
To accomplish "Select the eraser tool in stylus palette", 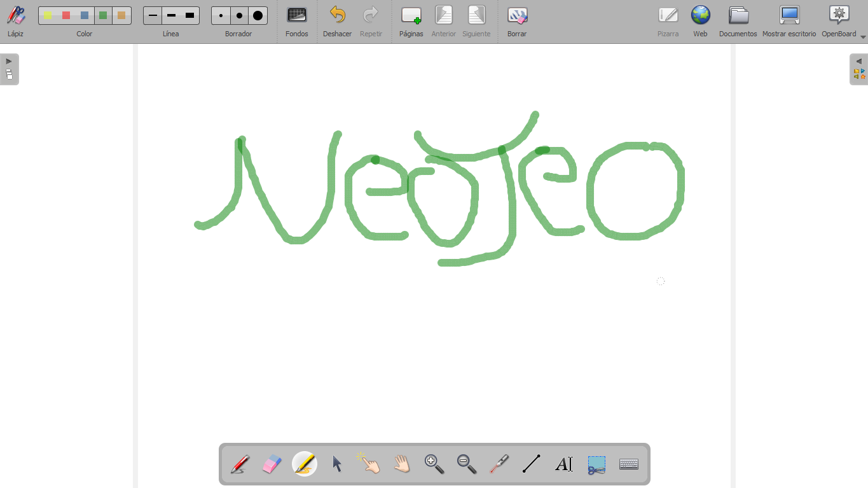I will [272, 464].
